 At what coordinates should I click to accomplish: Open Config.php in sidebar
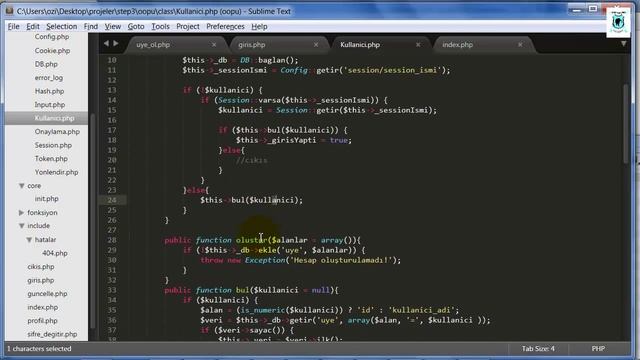pyautogui.click(x=52, y=37)
